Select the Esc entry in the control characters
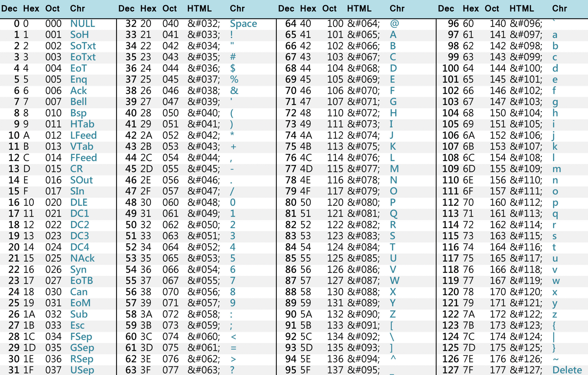 coord(77,325)
